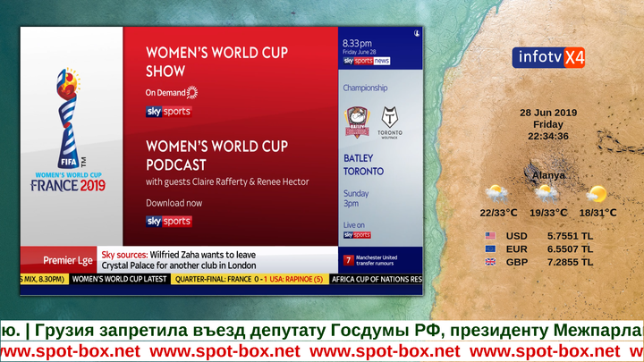Click the Championship label
The height and width of the screenshot is (362, 644).
[x=365, y=88]
